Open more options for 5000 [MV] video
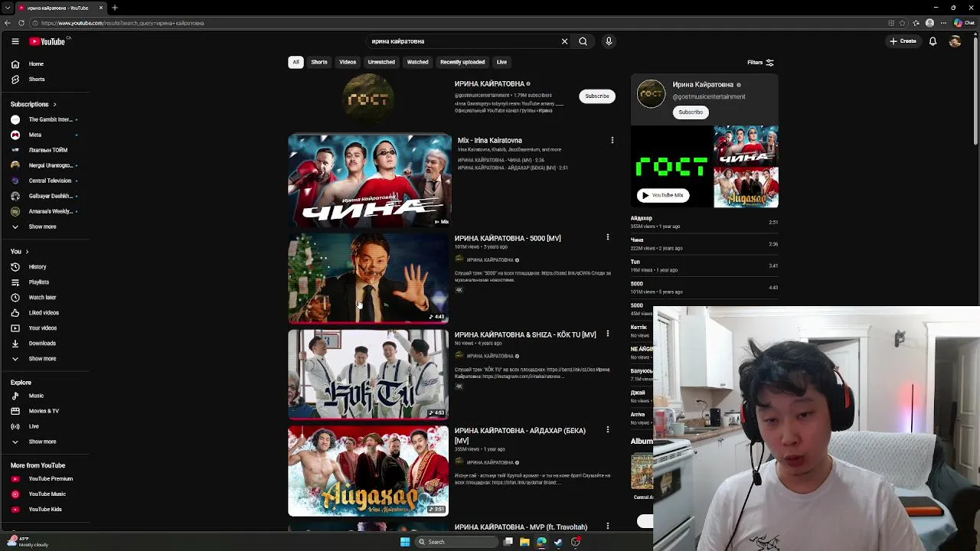 click(x=608, y=237)
